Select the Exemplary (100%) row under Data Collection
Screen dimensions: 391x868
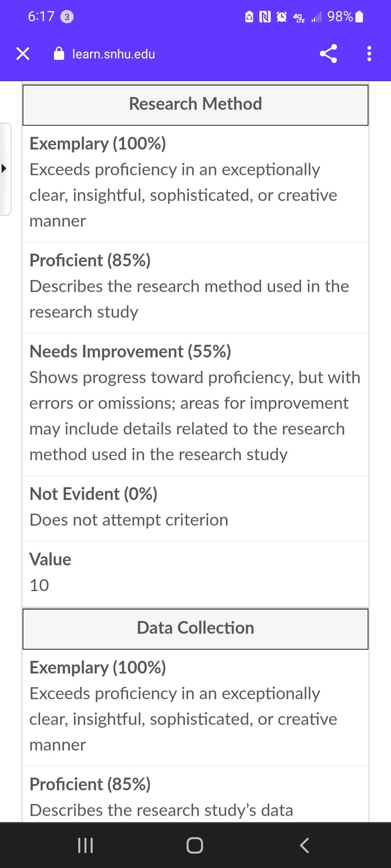195,707
